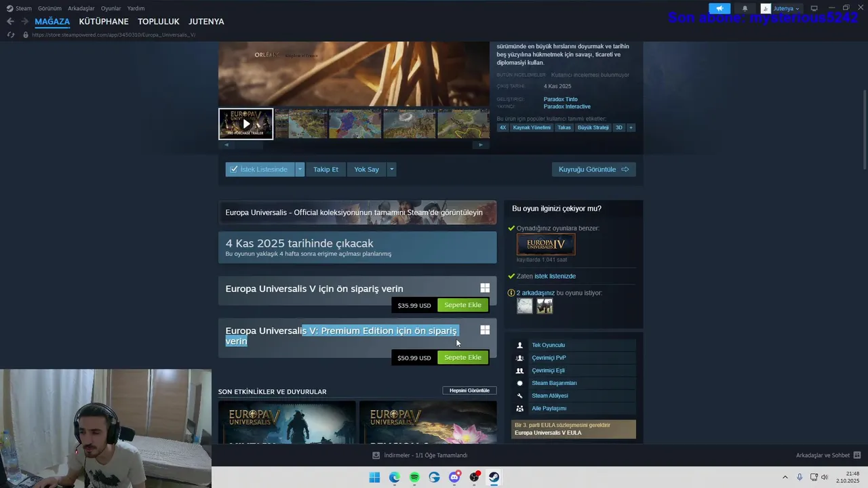The width and height of the screenshot is (868, 488).
Task: Slide thumbnail strip left arrow
Action: (x=226, y=144)
